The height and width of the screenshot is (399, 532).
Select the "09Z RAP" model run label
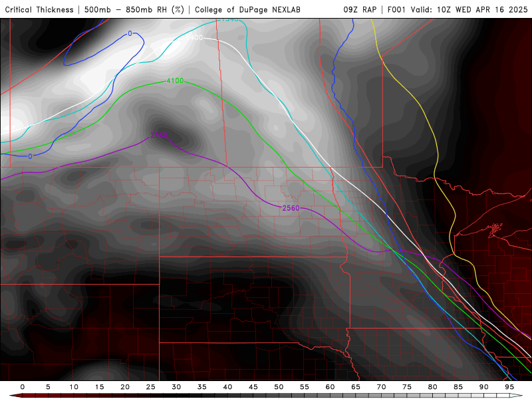pos(360,9)
